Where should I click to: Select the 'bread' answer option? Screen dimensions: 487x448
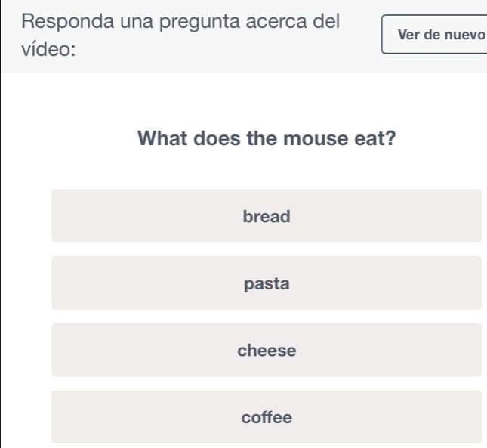point(267,216)
